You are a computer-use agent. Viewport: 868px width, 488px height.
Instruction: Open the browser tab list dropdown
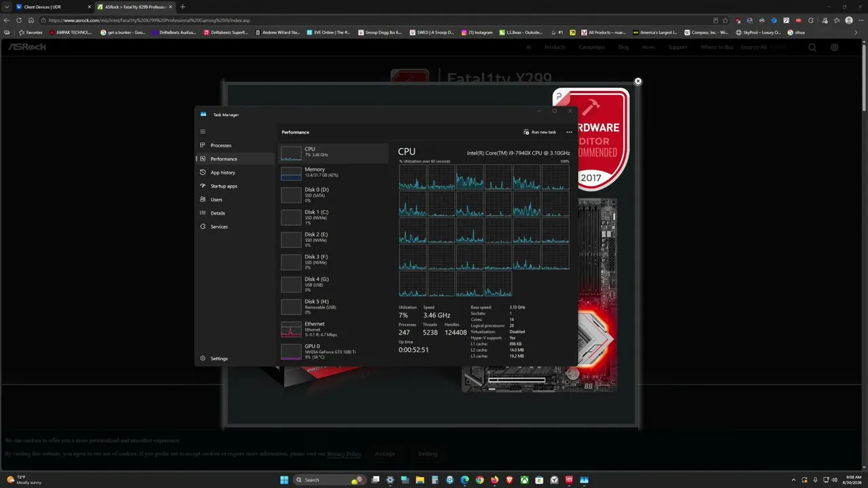tap(6, 7)
